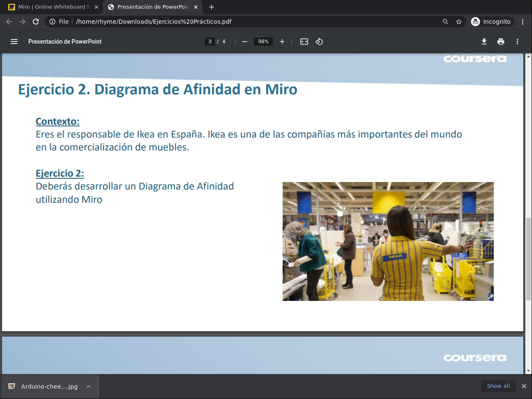
Task: Fit the PDF to page
Action: click(x=304, y=42)
